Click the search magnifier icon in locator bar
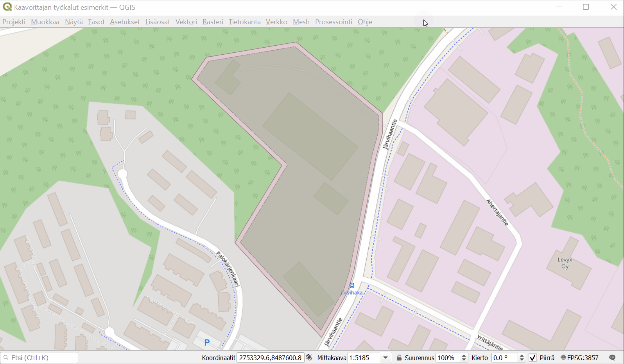Image resolution: width=624 pixels, height=364 pixels. [6, 358]
